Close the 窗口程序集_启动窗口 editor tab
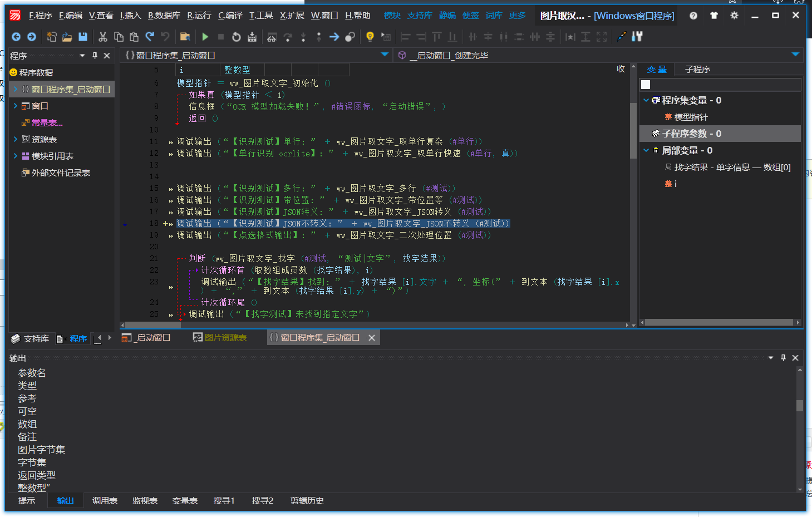812x517 pixels. [x=372, y=338]
